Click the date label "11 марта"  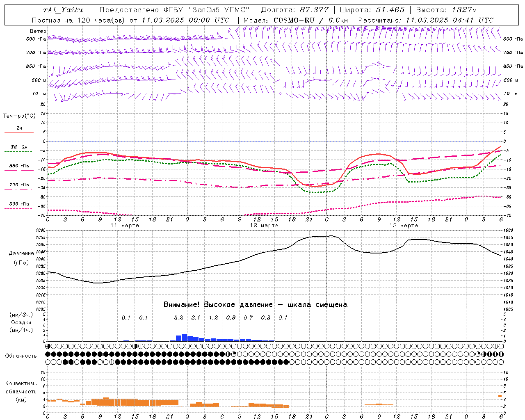pyautogui.click(x=125, y=226)
